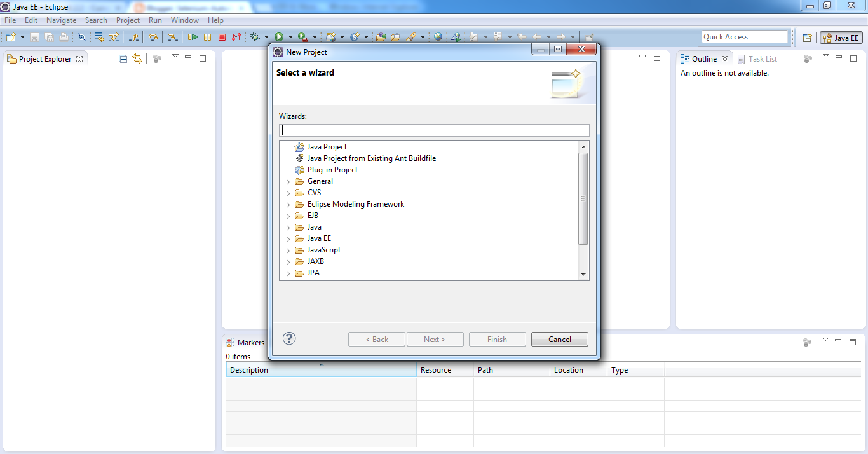Collapse All in Project Explorer
Viewport: 868px width, 454px height.
point(123,59)
